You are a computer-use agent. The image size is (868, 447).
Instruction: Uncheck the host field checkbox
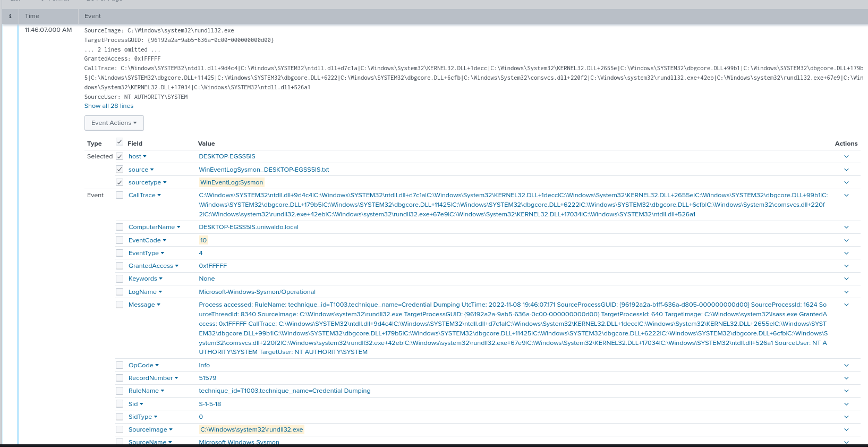(120, 156)
